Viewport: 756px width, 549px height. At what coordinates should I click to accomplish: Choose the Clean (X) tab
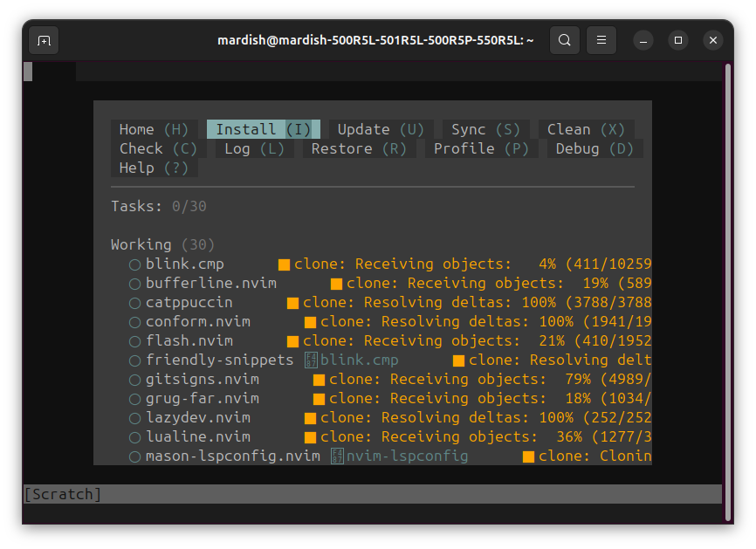coord(587,130)
